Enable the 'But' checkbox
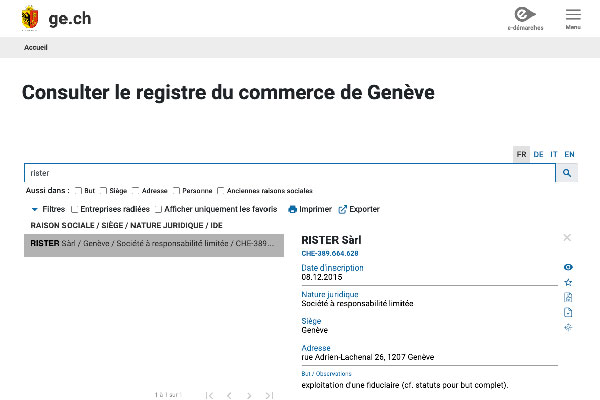 point(78,191)
